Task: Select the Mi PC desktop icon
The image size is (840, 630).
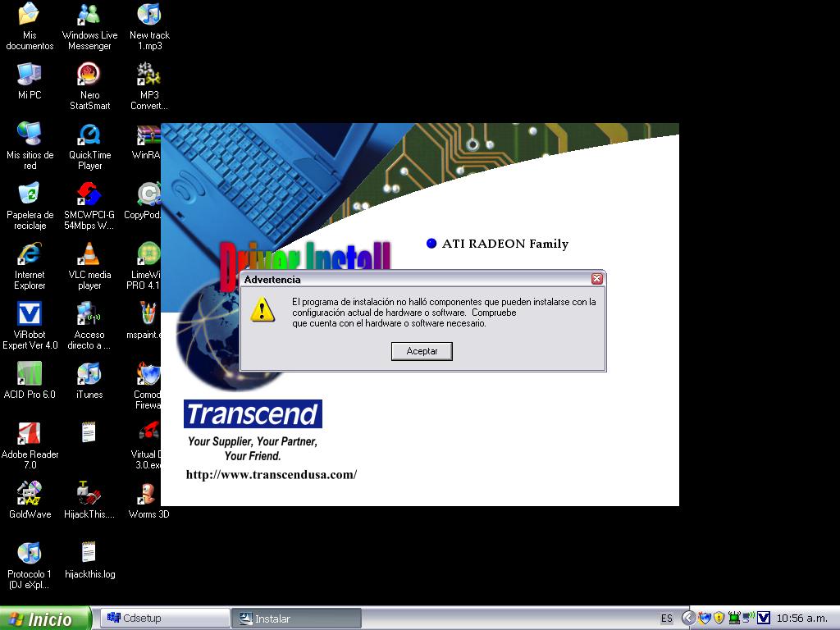Action: 30,81
